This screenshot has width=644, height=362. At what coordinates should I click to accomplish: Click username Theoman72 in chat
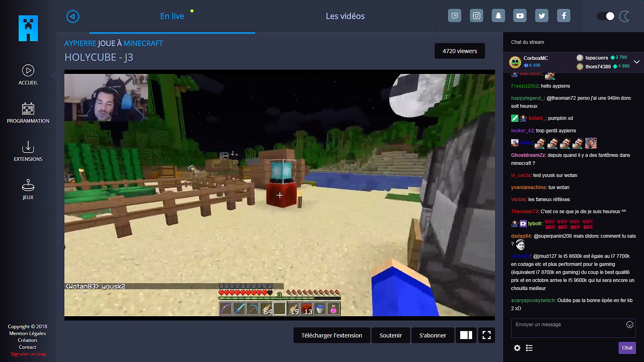524,212
